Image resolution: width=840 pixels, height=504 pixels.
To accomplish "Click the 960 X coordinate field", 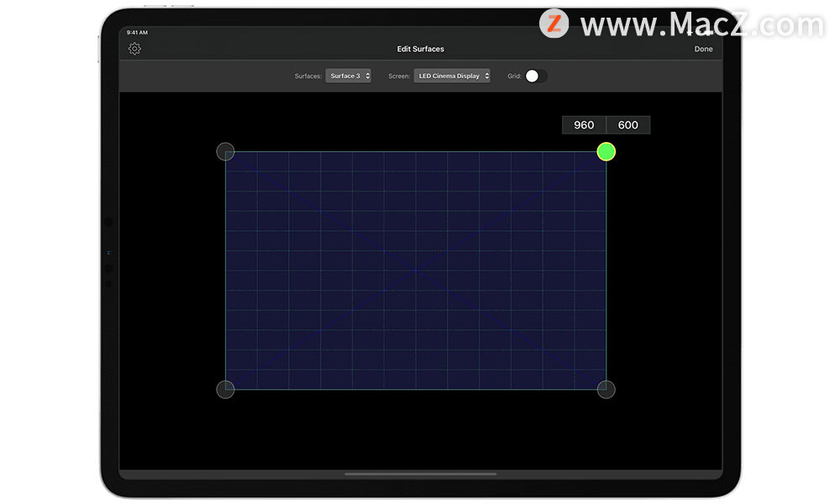I will coord(584,125).
